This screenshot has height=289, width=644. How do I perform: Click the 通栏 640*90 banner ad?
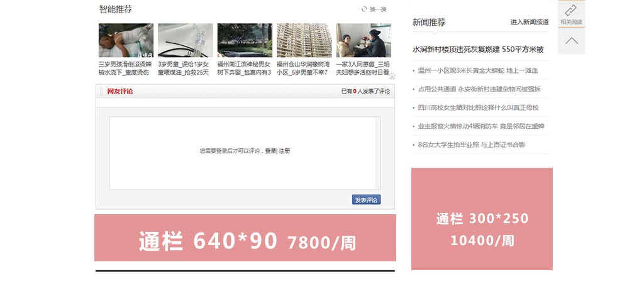245,237
